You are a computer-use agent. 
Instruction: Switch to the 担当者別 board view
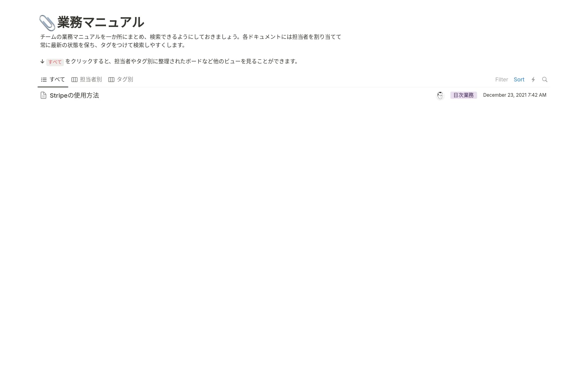click(x=91, y=80)
